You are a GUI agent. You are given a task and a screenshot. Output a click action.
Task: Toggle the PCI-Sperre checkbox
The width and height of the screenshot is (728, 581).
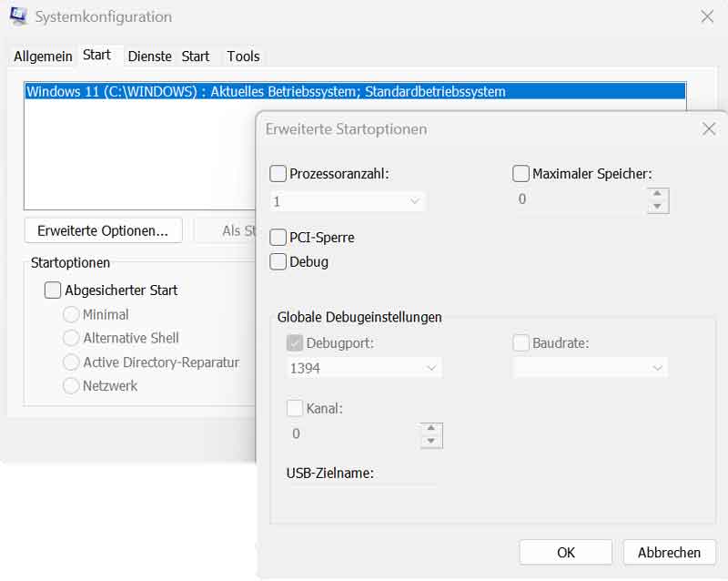click(278, 238)
